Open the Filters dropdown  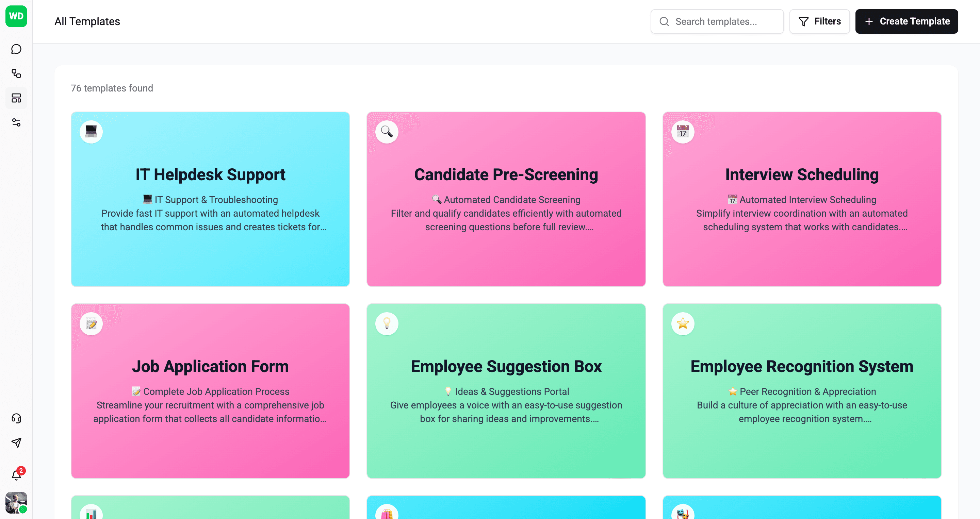click(x=819, y=21)
